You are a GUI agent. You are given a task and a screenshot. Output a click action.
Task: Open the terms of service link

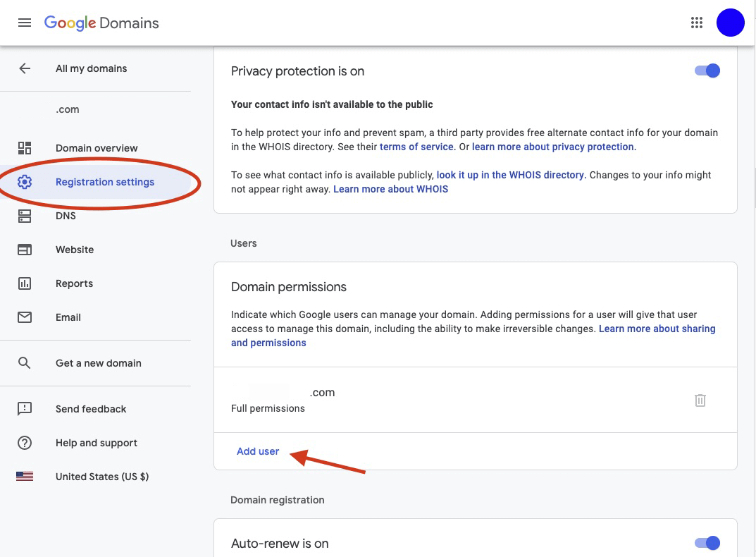tap(416, 147)
